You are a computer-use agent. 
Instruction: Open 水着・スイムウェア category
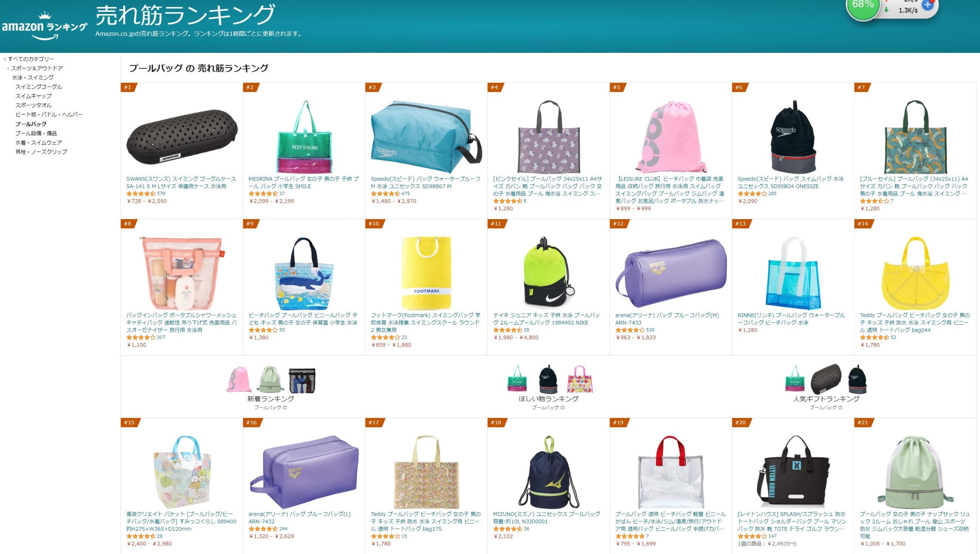coord(39,143)
